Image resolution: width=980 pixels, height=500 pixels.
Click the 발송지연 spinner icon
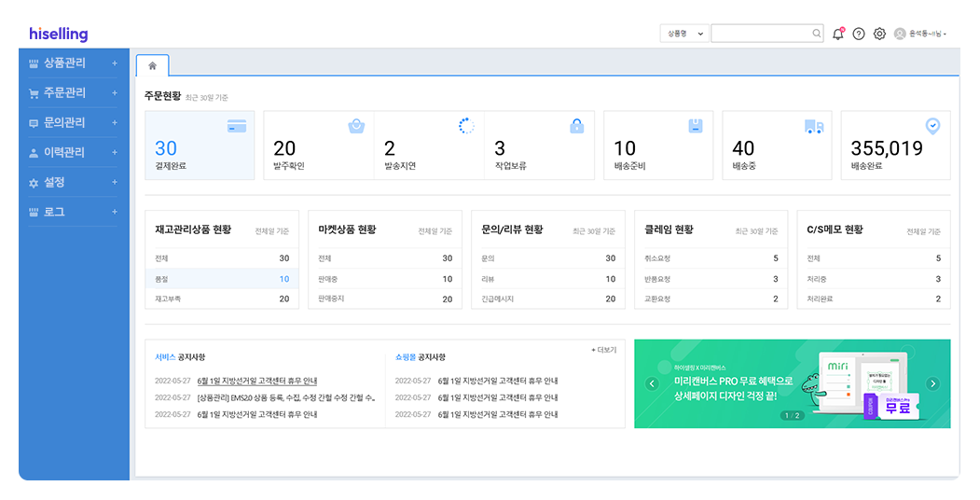click(x=466, y=126)
